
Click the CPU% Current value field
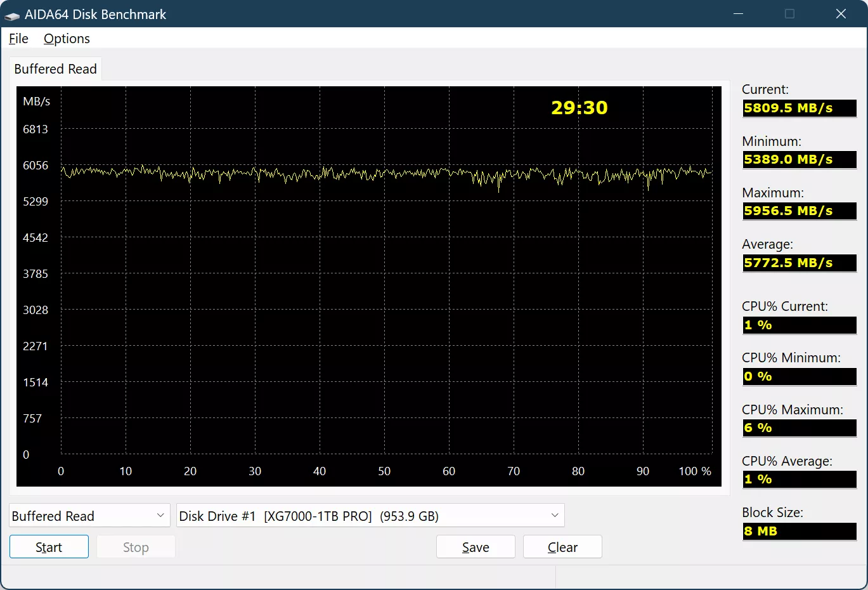pos(799,325)
